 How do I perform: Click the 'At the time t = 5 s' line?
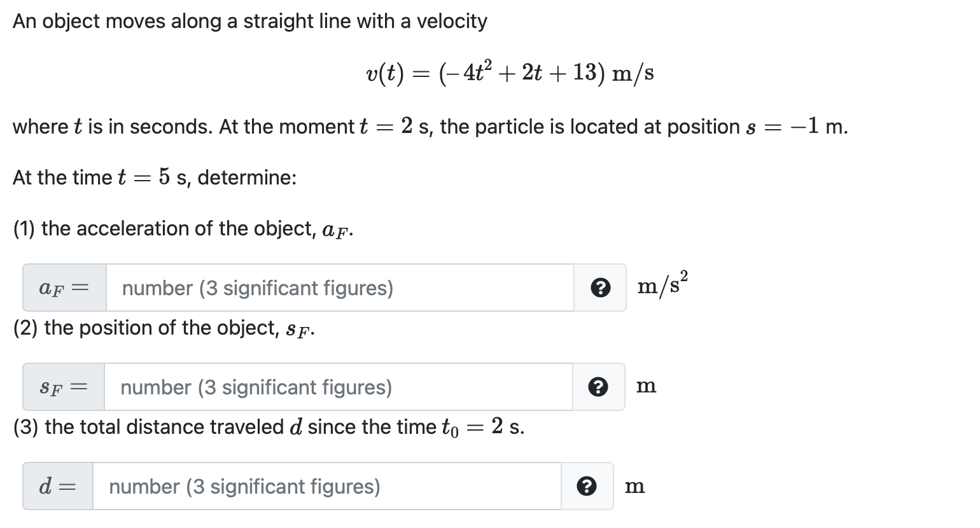155,177
